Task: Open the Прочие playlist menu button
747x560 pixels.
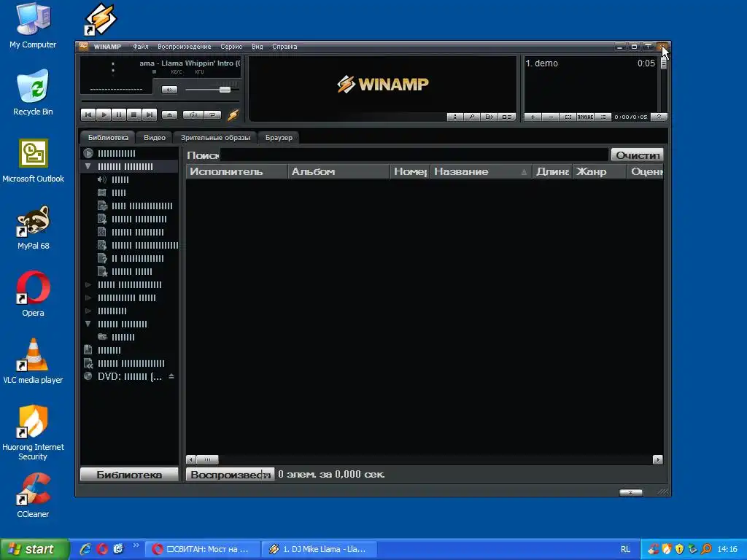Action: pyautogui.click(x=586, y=117)
